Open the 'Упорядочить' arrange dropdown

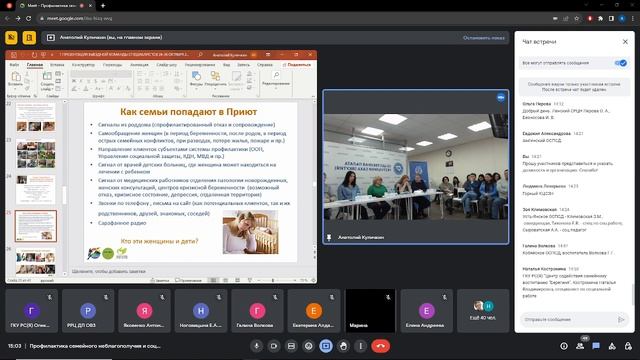click(215, 79)
